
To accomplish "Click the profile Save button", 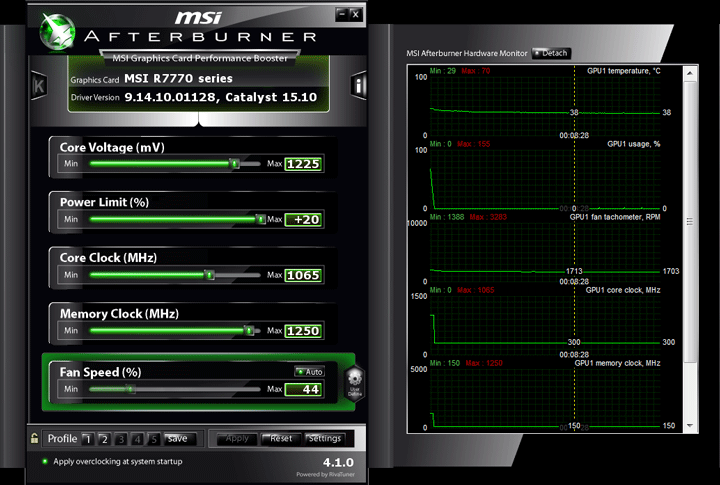I will [x=180, y=439].
